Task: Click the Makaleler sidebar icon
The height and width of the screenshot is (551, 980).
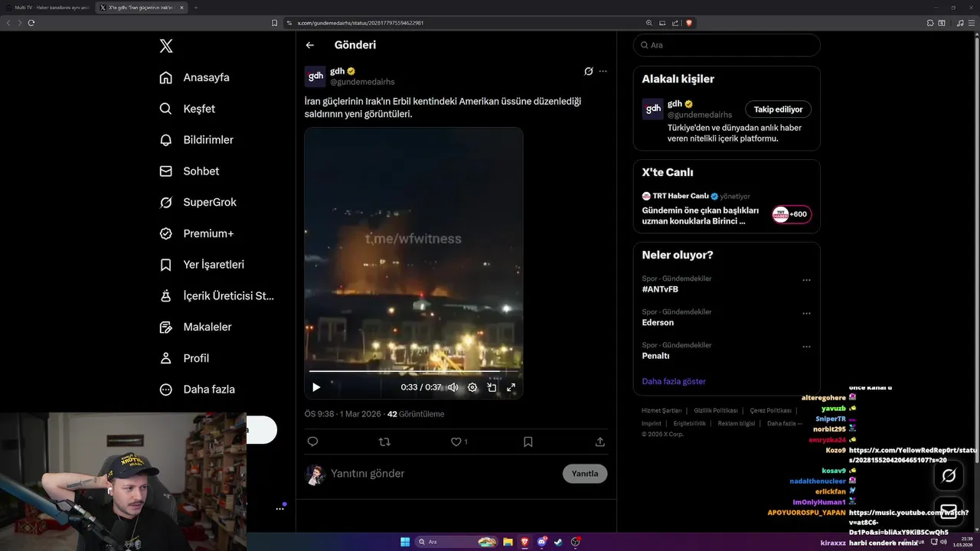Action: coord(165,327)
